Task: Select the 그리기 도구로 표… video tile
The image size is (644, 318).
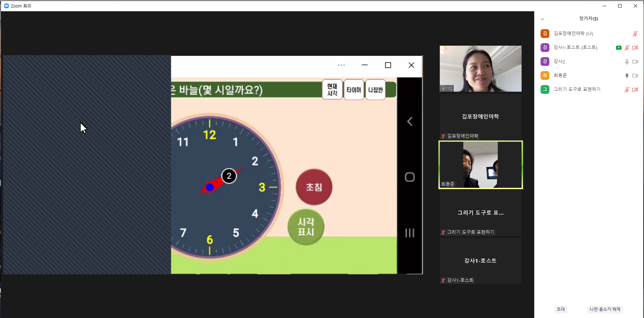Action: pos(481,213)
